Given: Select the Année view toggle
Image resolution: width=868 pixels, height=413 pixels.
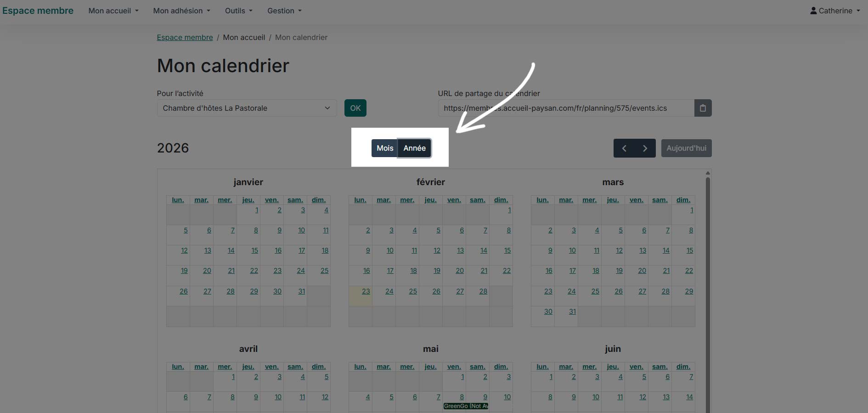Looking at the screenshot, I should point(414,148).
